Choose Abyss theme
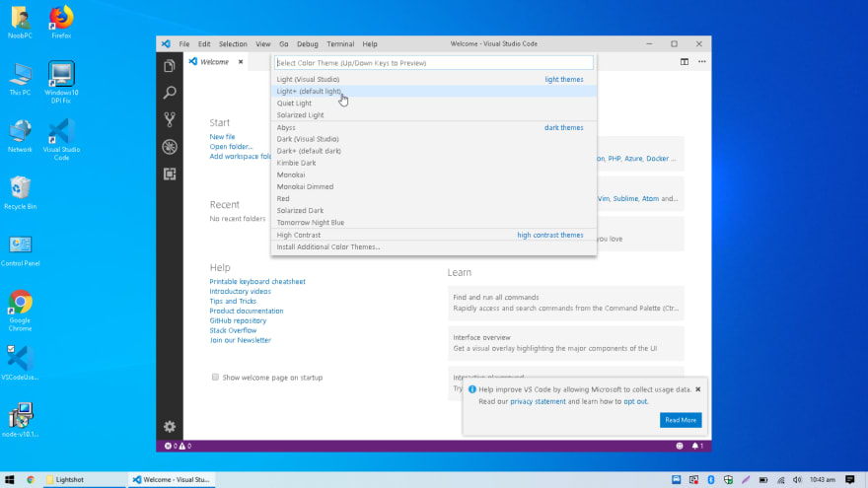The height and width of the screenshot is (488, 868). coord(433,127)
